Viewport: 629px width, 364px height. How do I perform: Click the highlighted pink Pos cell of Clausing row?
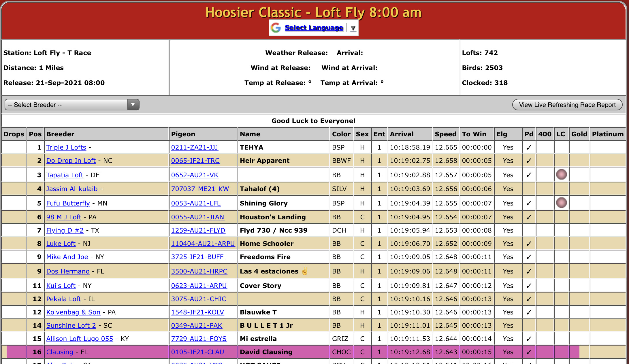tap(35, 352)
